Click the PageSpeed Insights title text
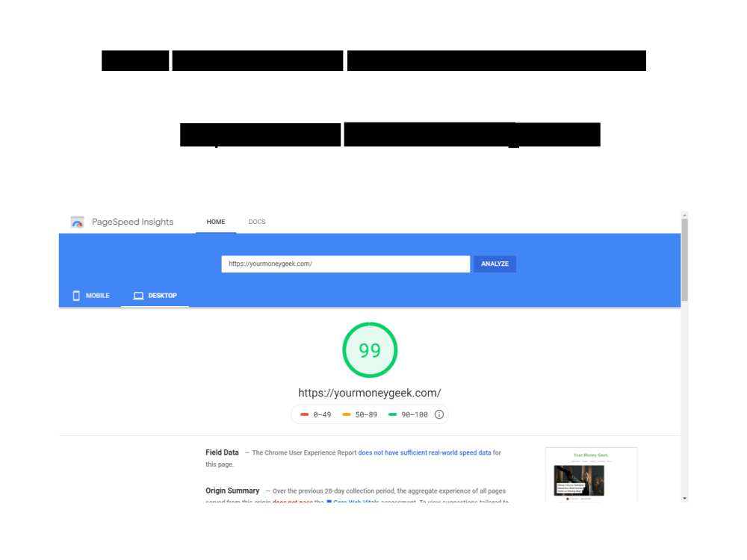The height and width of the screenshot is (560, 747). [132, 222]
